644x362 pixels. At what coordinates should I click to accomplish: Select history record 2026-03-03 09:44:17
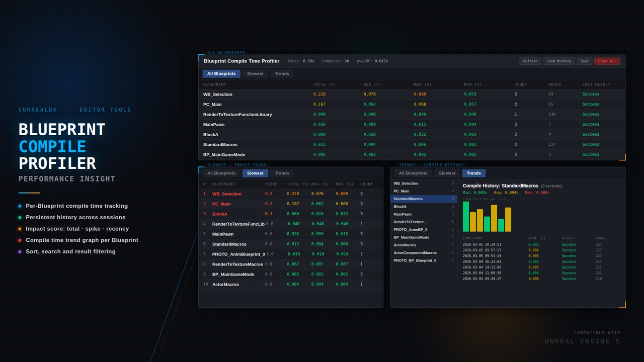click(x=541, y=279)
